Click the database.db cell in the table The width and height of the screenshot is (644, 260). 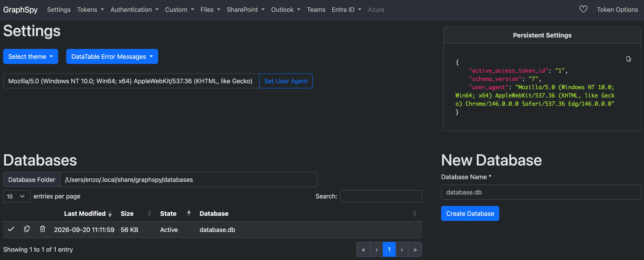click(x=217, y=230)
